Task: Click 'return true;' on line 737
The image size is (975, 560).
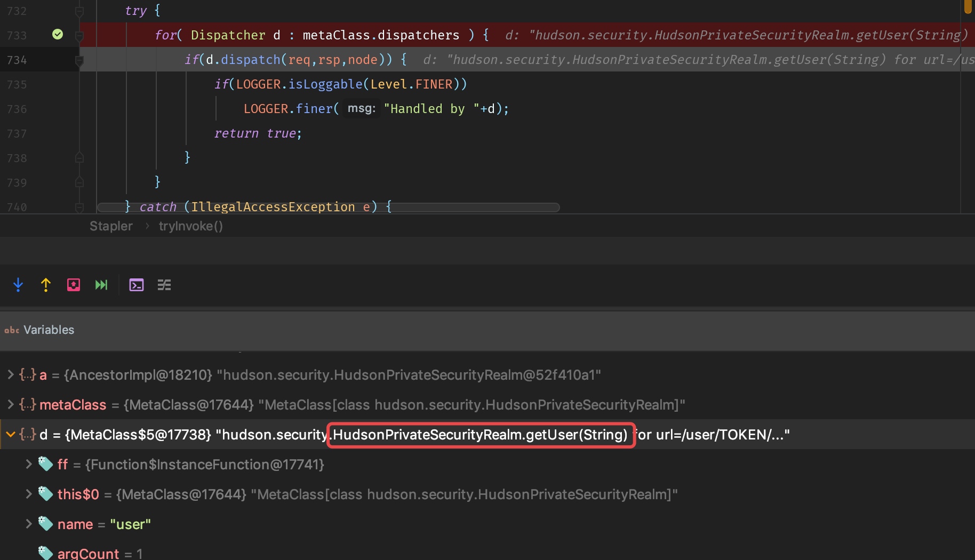Action: pos(258,133)
